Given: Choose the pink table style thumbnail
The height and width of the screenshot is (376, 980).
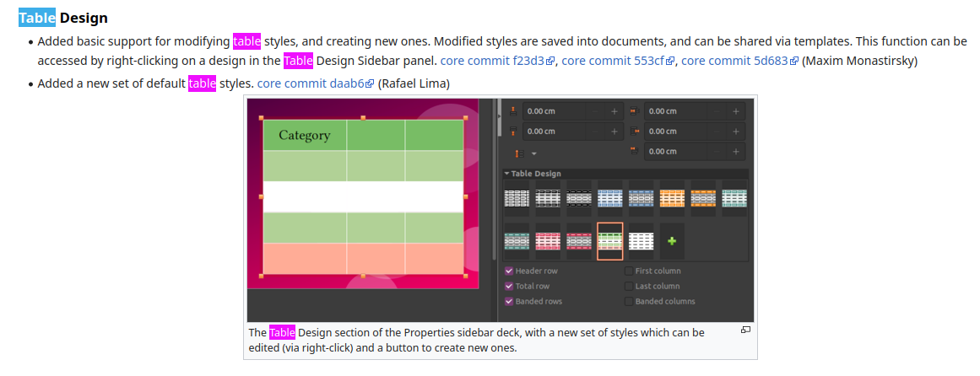Looking at the screenshot, I should click(548, 242).
